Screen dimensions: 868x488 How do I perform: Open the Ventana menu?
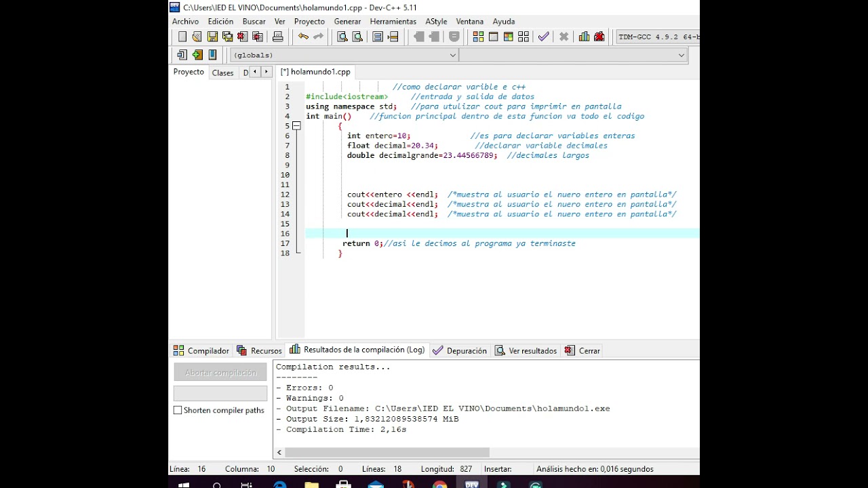coord(470,21)
